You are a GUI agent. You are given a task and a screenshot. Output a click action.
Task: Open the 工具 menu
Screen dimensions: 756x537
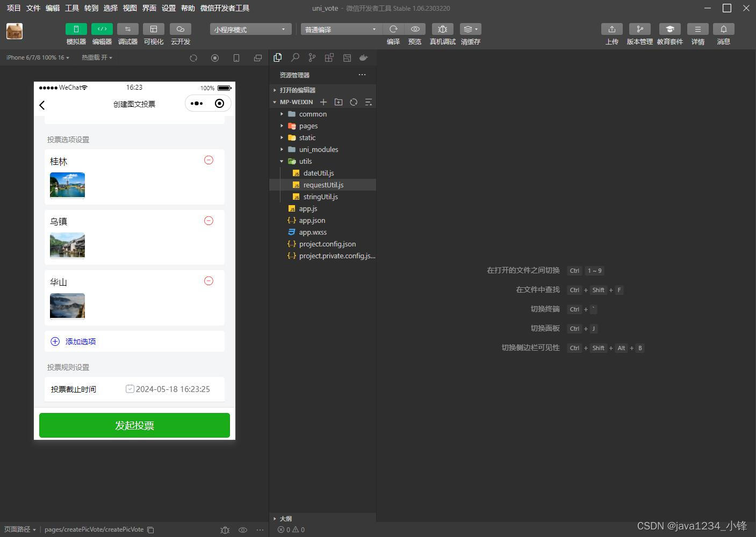(71, 8)
